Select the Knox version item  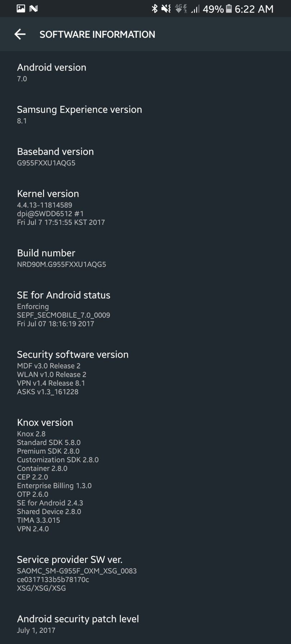(57, 475)
